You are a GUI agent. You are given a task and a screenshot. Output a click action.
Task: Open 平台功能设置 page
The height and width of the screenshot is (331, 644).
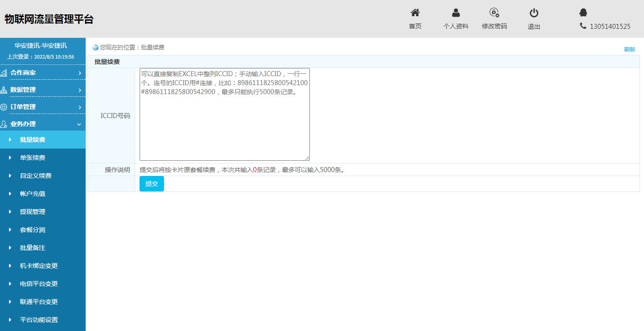tap(43, 320)
